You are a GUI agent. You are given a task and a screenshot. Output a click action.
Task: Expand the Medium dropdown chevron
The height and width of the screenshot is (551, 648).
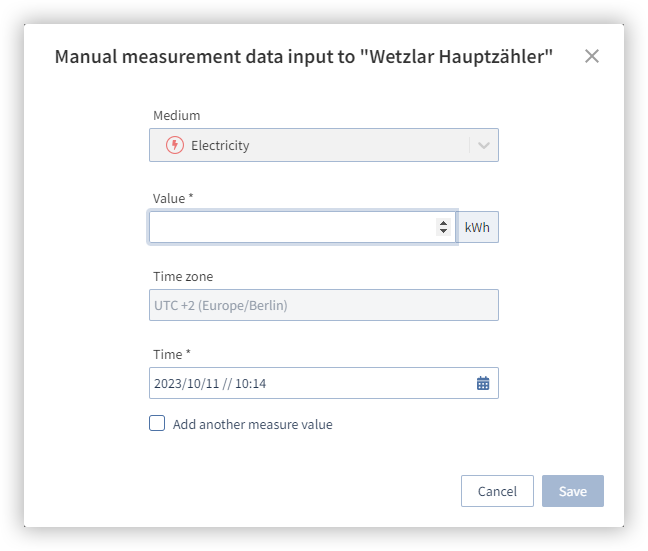point(484,145)
